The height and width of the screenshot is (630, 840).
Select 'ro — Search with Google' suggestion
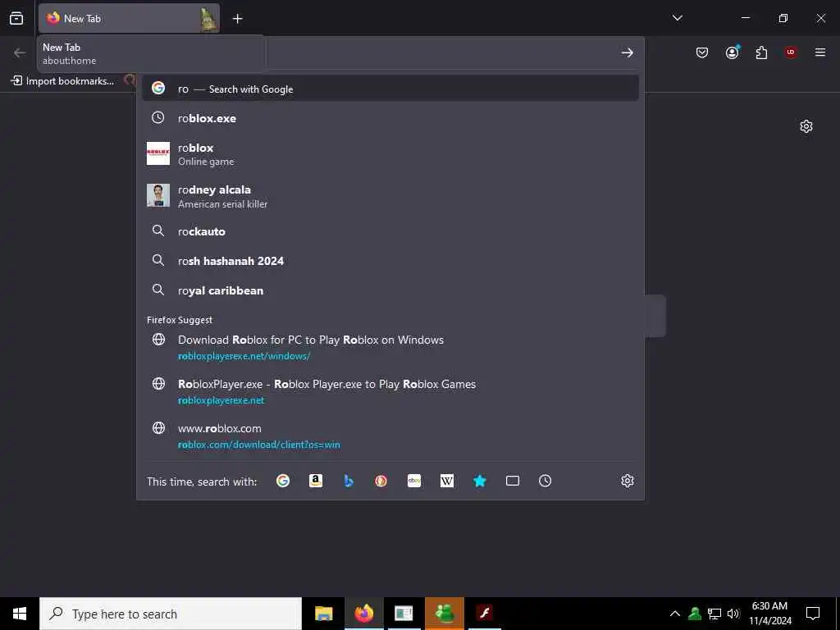390,89
